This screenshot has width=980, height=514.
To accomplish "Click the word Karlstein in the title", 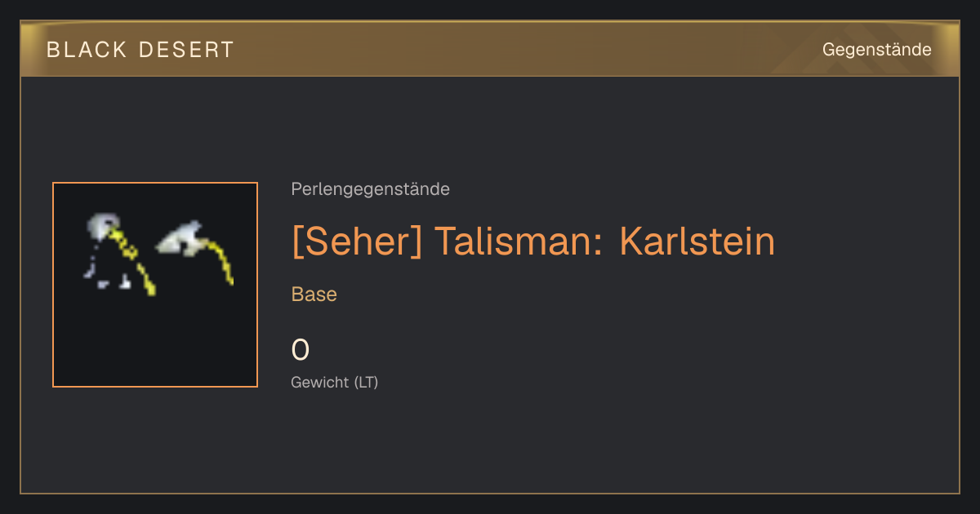I will point(697,241).
